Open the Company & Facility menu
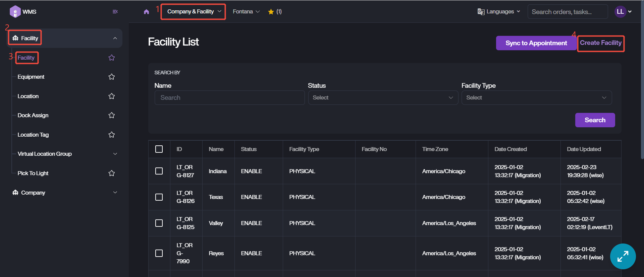Viewport: 644px width, 277px height. tap(194, 12)
